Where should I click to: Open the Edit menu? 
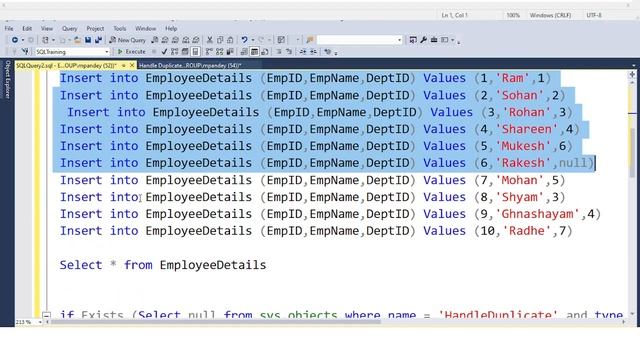[x=27, y=29]
